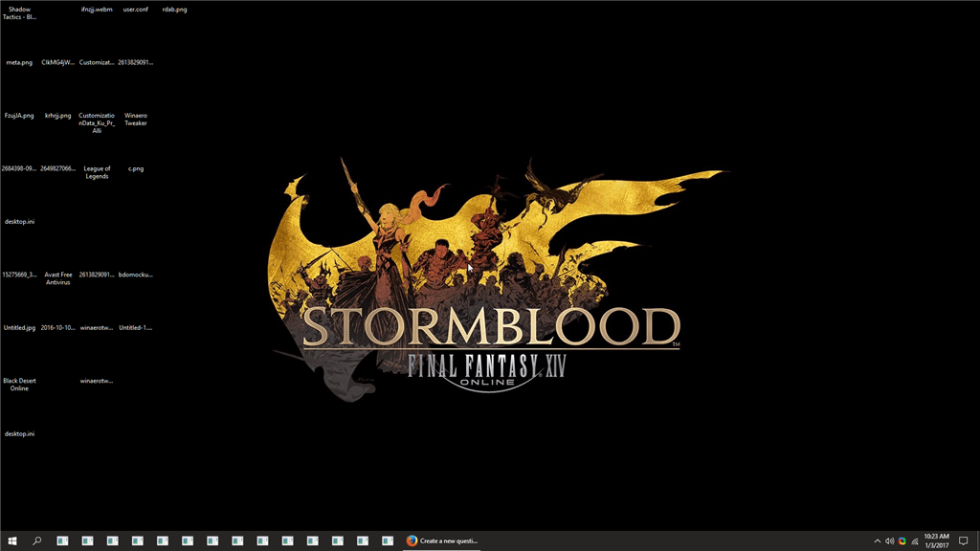Viewport: 980px width, 551px height.
Task: Select the meta.png desktop file
Action: (x=19, y=62)
